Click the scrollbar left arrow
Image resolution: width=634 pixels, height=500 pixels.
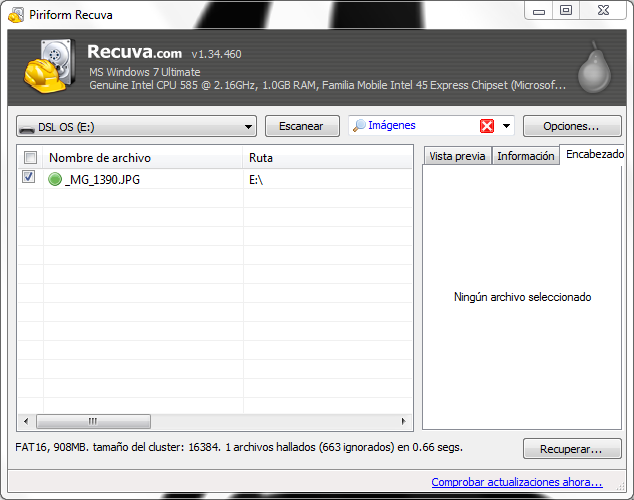tap(26, 421)
